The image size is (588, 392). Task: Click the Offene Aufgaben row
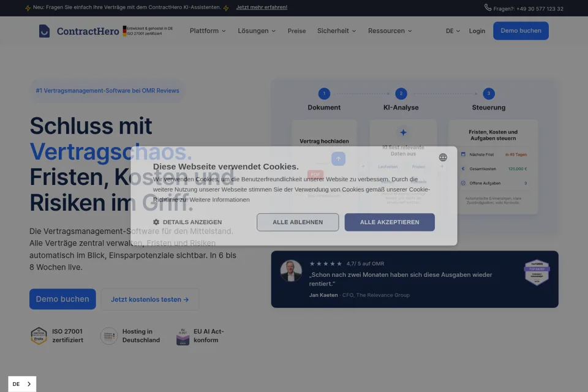point(494,183)
